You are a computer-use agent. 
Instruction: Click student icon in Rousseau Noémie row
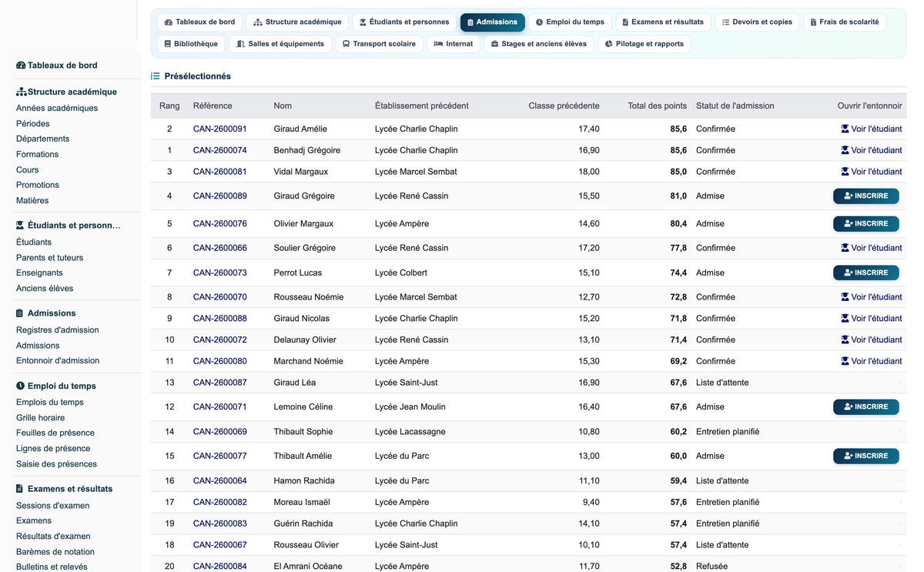(x=845, y=297)
